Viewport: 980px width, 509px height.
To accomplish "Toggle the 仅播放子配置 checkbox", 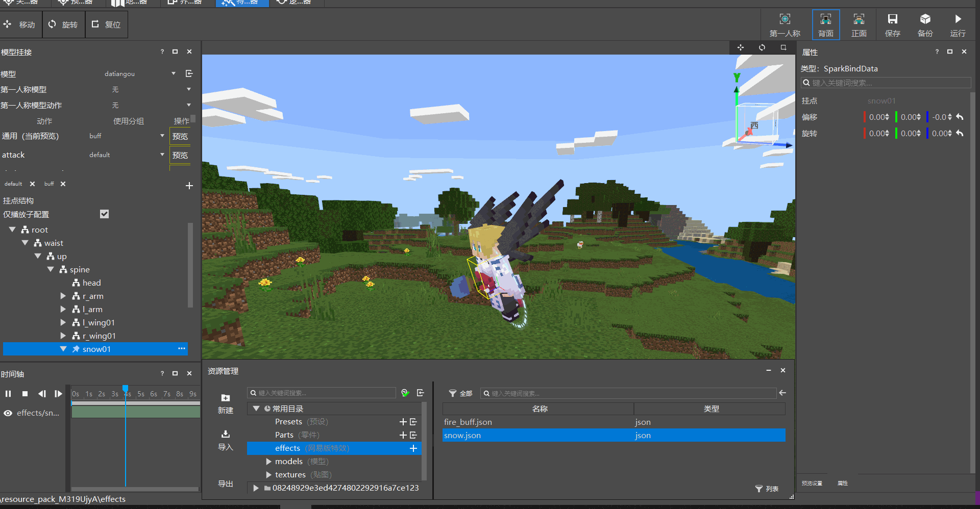I will coord(105,214).
